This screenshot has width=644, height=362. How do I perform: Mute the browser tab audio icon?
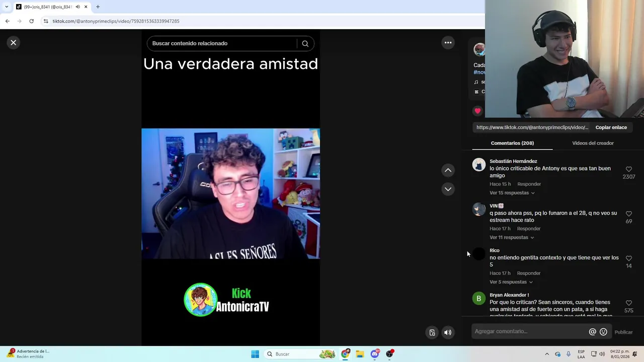(x=77, y=7)
